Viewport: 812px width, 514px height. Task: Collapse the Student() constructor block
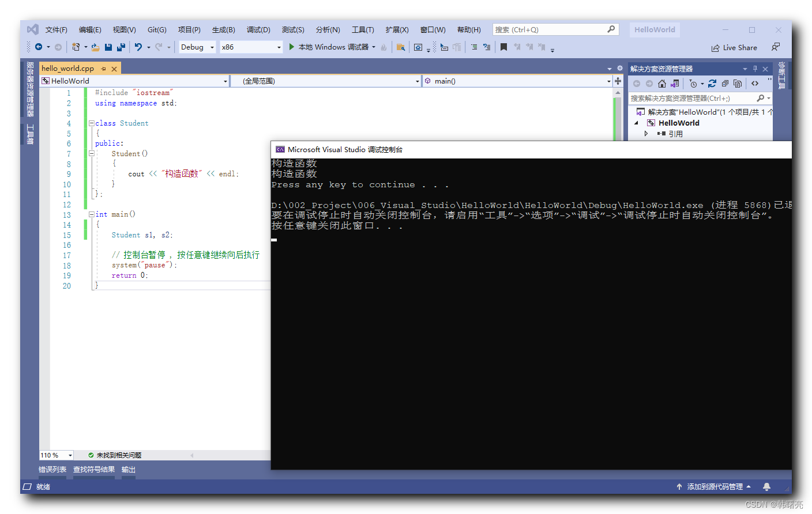coord(91,154)
